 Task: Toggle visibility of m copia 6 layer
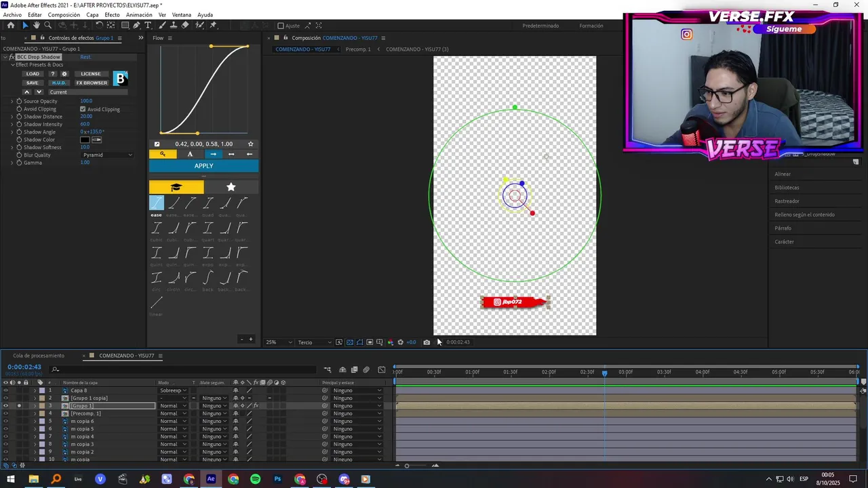[x=5, y=421]
